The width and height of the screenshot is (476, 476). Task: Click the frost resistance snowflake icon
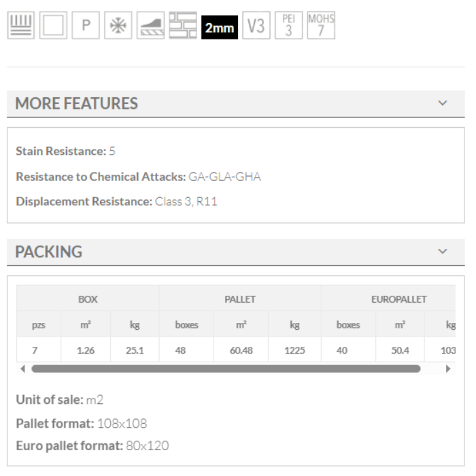[118, 27]
